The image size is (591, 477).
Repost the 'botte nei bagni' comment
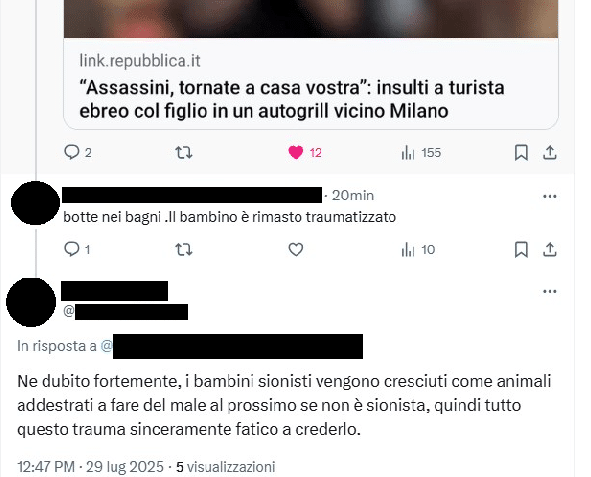pos(184,249)
